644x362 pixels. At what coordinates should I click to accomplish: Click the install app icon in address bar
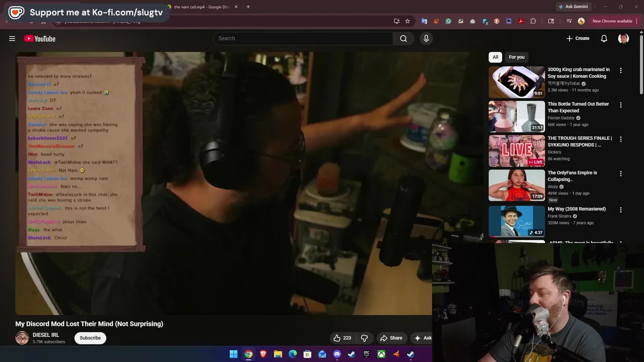396,21
